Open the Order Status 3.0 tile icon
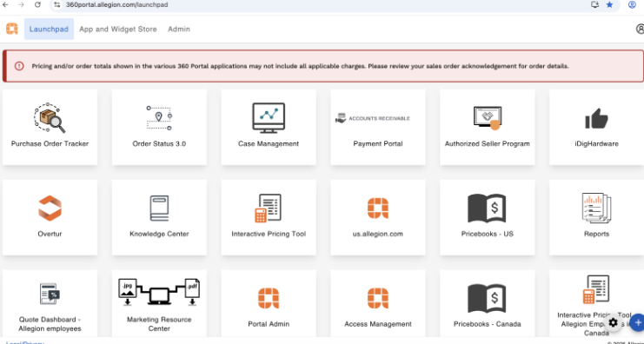The width and height of the screenshot is (644, 344). [159, 118]
